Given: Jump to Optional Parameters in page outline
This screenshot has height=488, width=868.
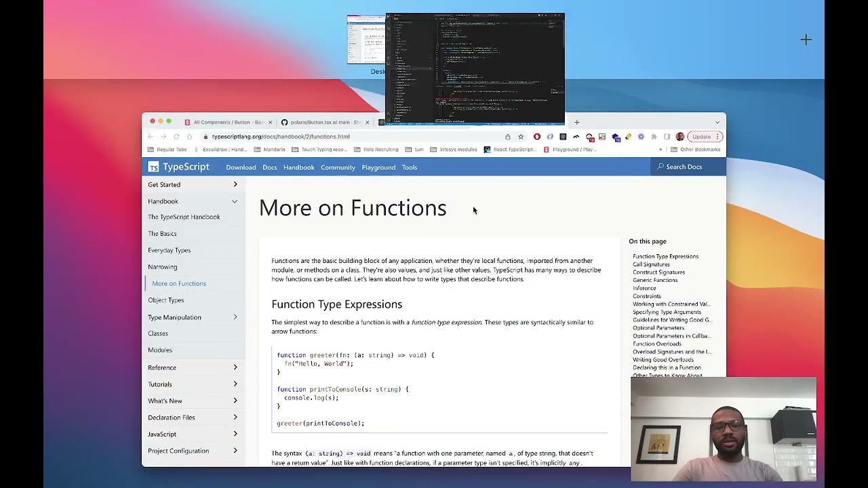Looking at the screenshot, I should point(658,328).
